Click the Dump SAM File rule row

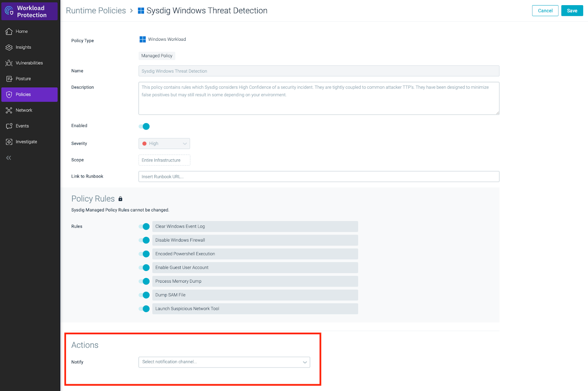[x=255, y=295]
